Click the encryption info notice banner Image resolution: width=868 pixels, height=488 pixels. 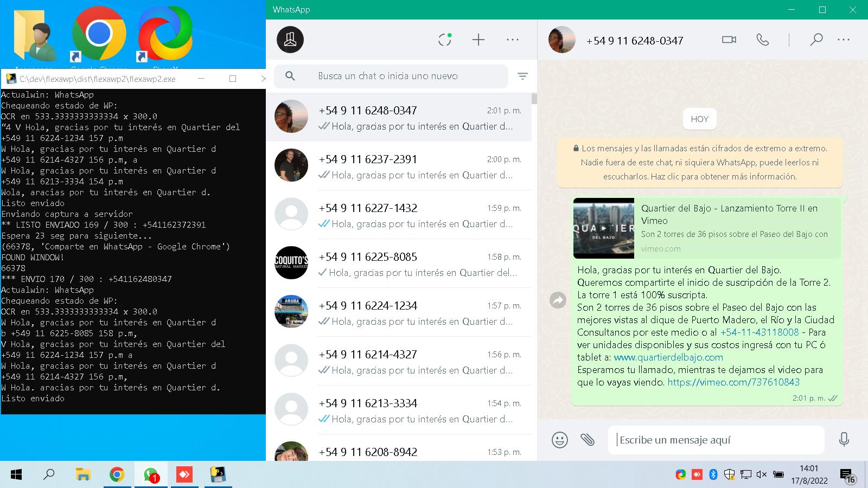point(700,162)
